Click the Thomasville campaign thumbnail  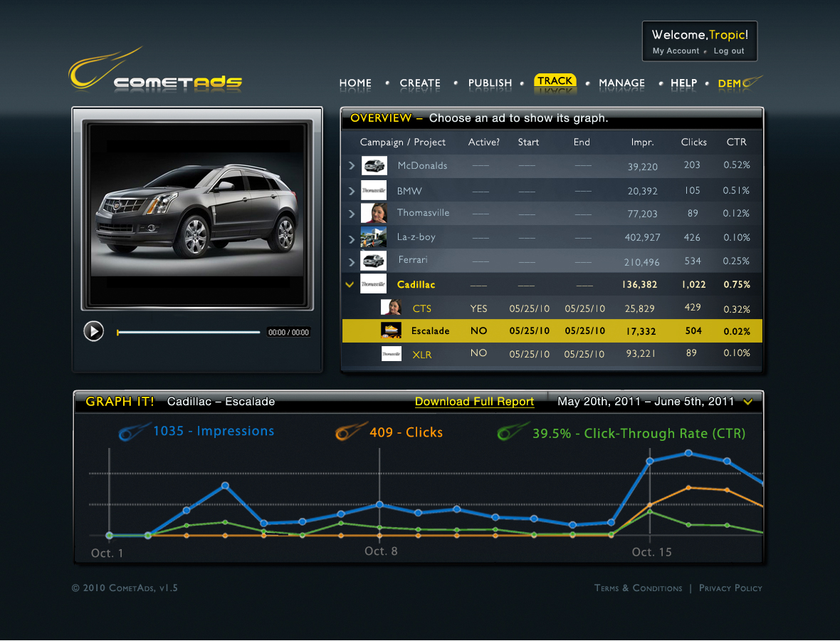374,213
